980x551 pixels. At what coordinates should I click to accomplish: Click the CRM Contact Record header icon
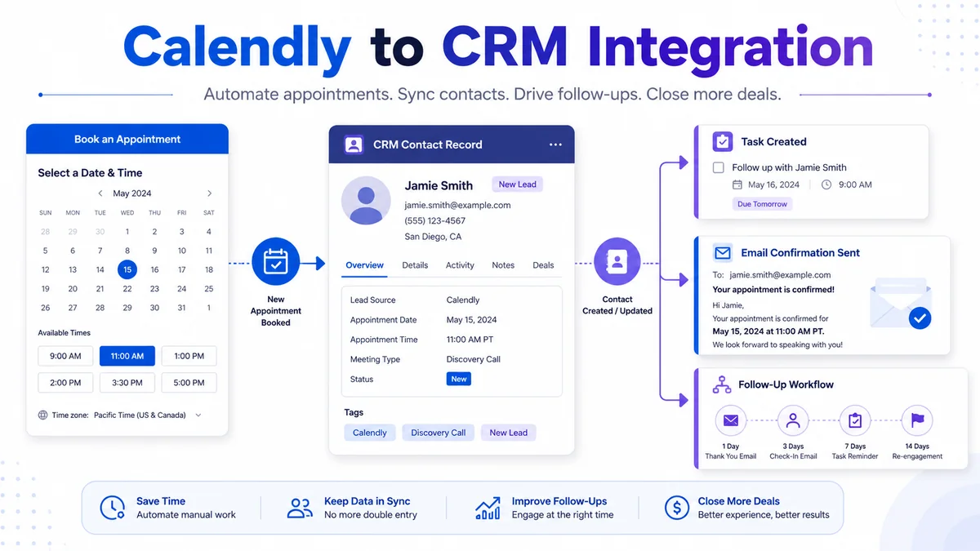(x=354, y=144)
